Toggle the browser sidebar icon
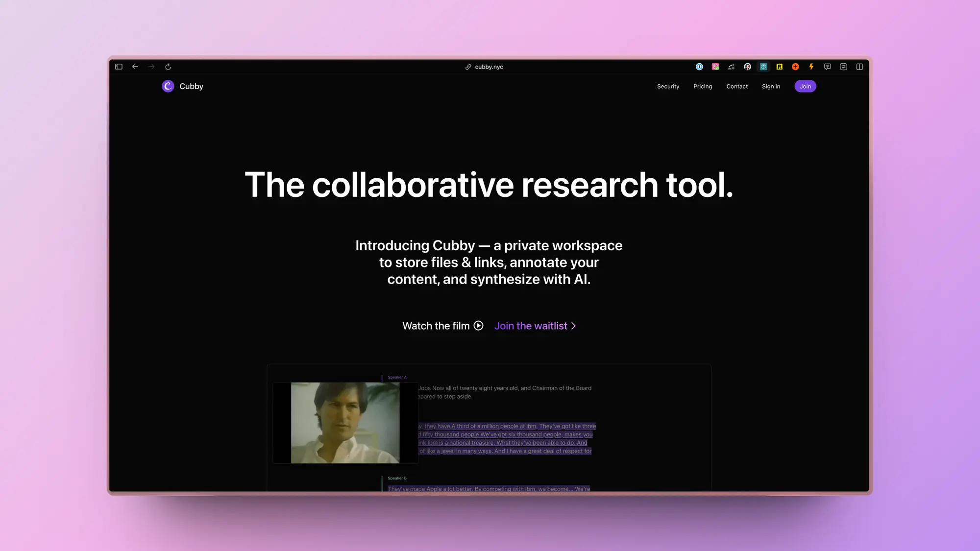 tap(119, 67)
